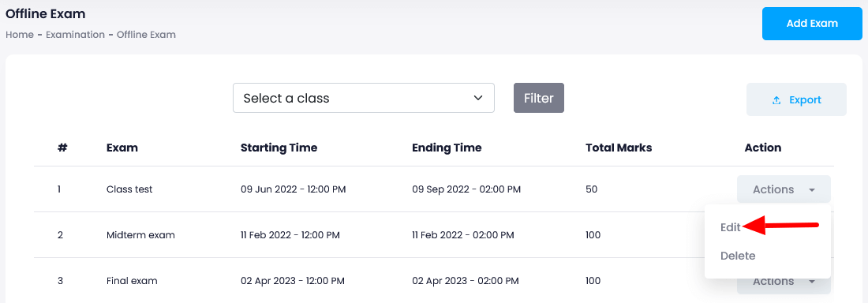The image size is (868, 303).
Task: Open Actions dropdown for Class test
Action: (784, 189)
